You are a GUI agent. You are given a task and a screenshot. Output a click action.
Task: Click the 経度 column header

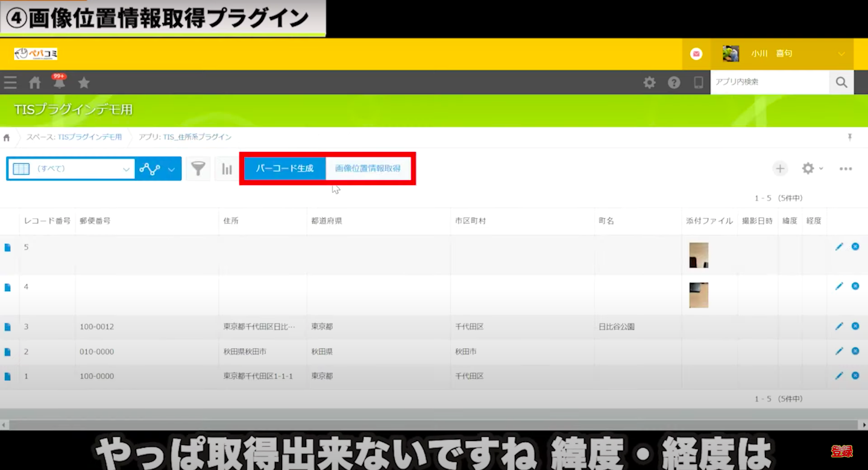[814, 221]
